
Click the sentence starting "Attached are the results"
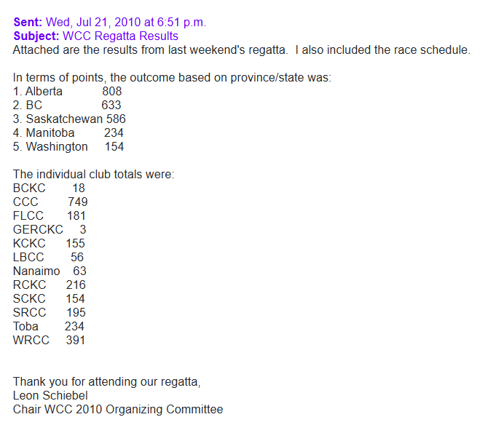coord(241,50)
